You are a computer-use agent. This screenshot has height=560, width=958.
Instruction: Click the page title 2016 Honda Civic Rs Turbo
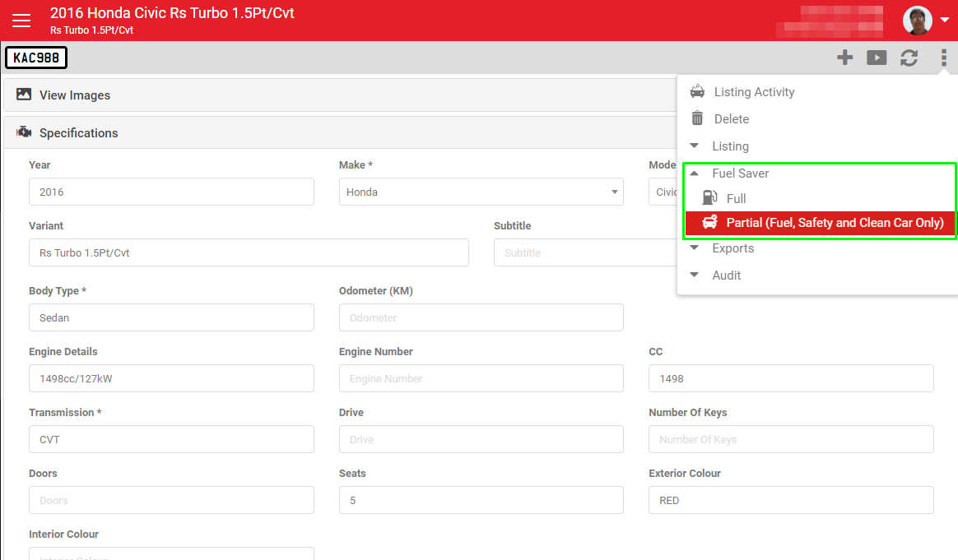pyautogui.click(x=172, y=13)
